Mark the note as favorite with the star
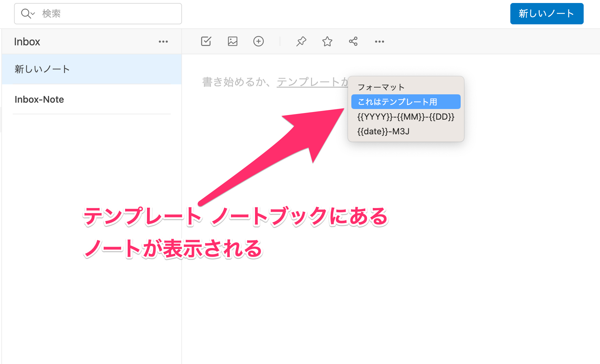The image size is (600, 364). coord(327,41)
